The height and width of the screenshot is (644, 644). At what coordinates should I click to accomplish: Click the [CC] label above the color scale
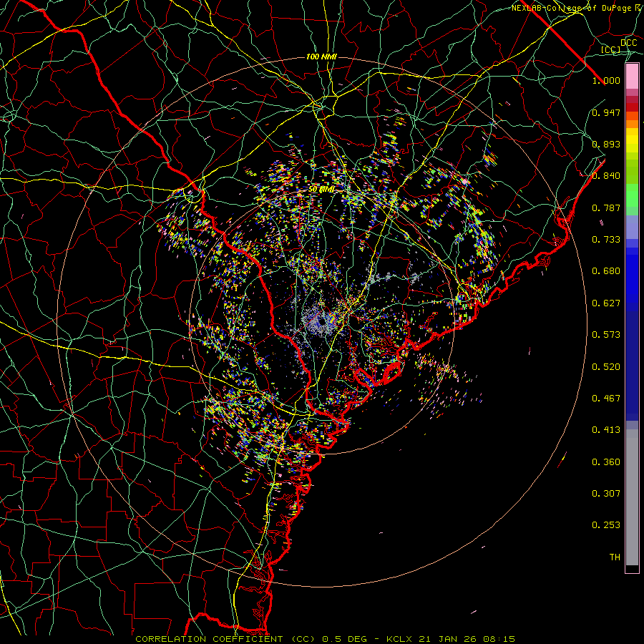[611, 49]
